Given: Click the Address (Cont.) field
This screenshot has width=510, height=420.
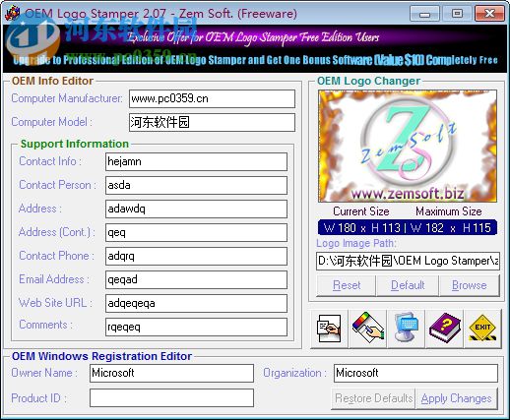Looking at the screenshot, I should pyautogui.click(x=196, y=232).
